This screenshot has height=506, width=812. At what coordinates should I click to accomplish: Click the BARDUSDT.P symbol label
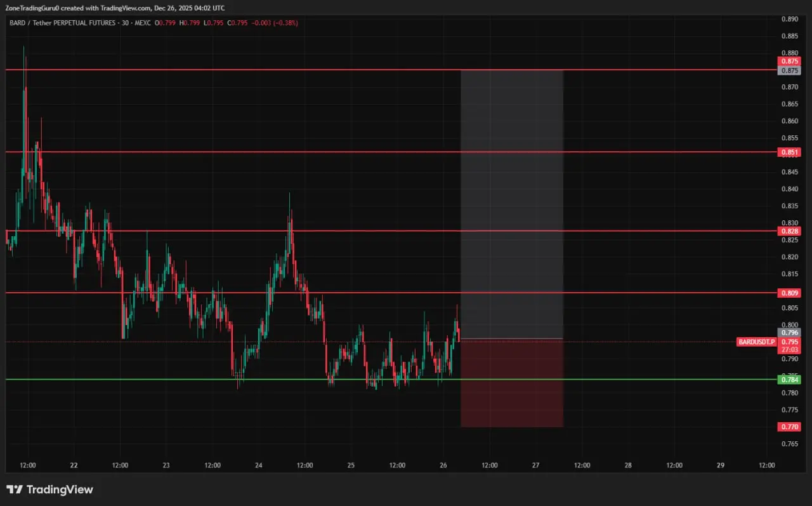click(x=757, y=342)
